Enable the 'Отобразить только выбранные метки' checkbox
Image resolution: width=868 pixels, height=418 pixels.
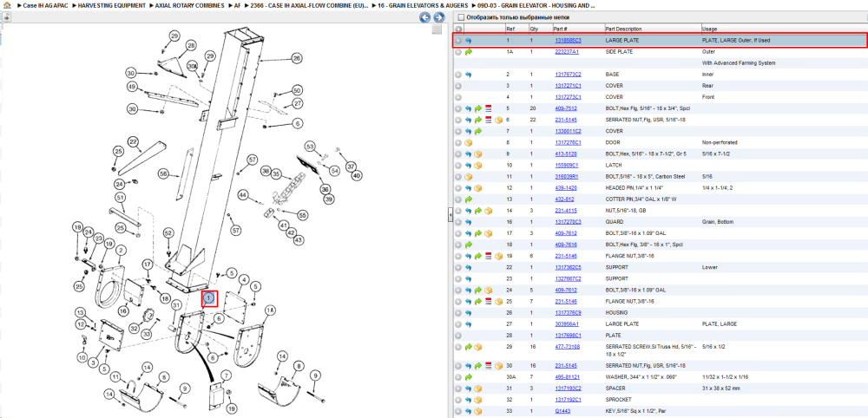[x=460, y=17]
